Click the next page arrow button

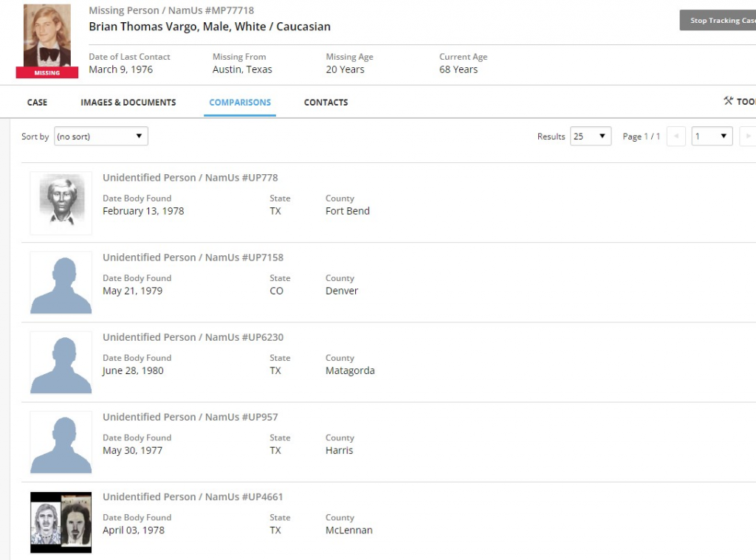pos(748,136)
